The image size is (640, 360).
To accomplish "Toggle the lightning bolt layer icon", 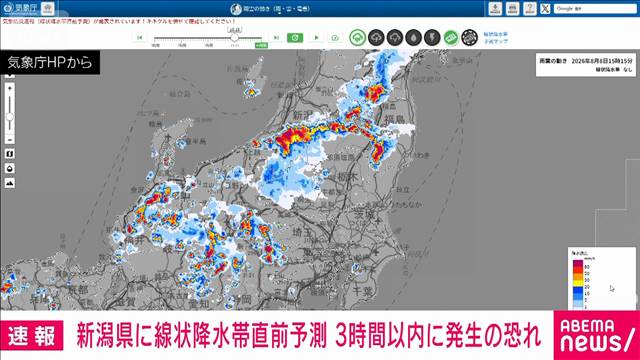I will tap(432, 38).
